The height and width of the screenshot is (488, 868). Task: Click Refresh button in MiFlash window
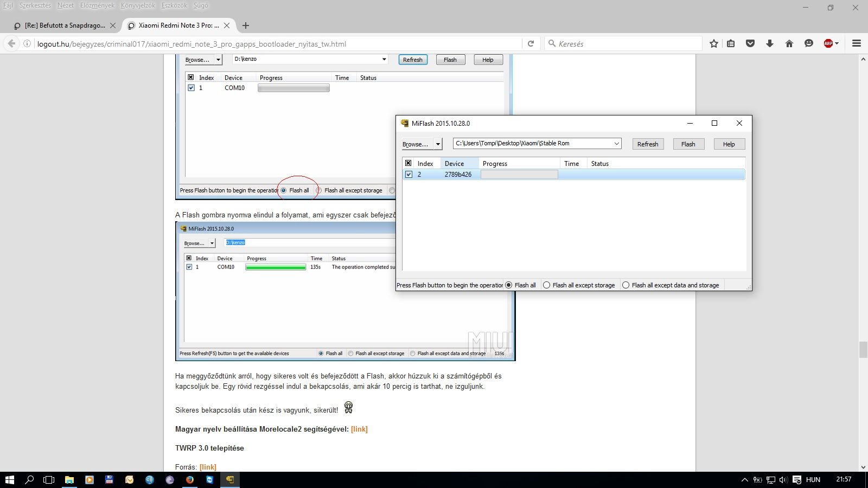[x=648, y=144]
